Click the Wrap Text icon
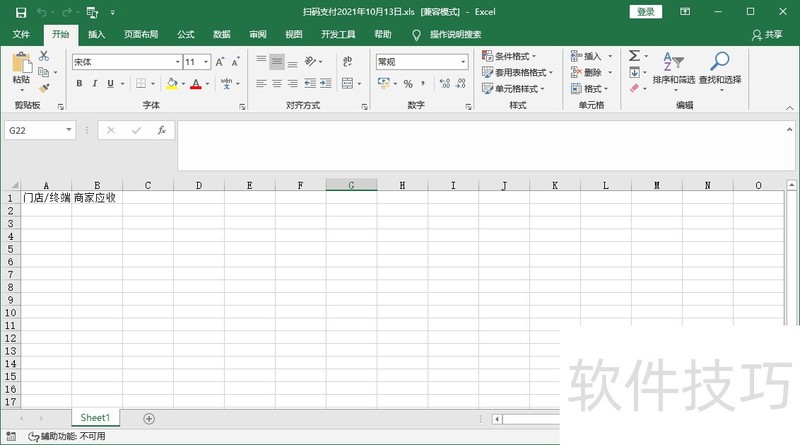Viewport: 800px width, 445px height. [x=346, y=62]
